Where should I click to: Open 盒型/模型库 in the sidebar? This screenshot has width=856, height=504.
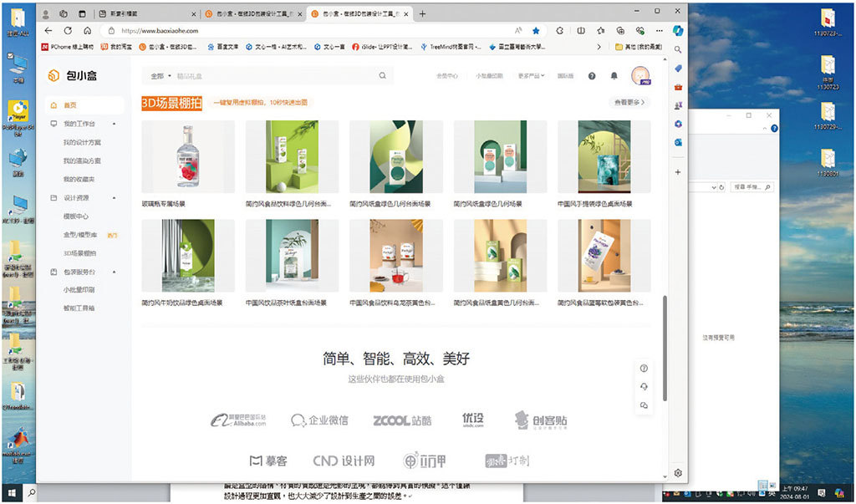[79, 235]
